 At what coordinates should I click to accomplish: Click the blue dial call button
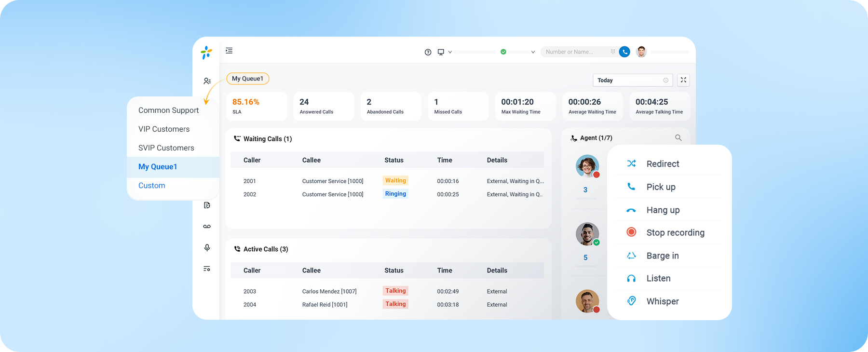(x=624, y=52)
